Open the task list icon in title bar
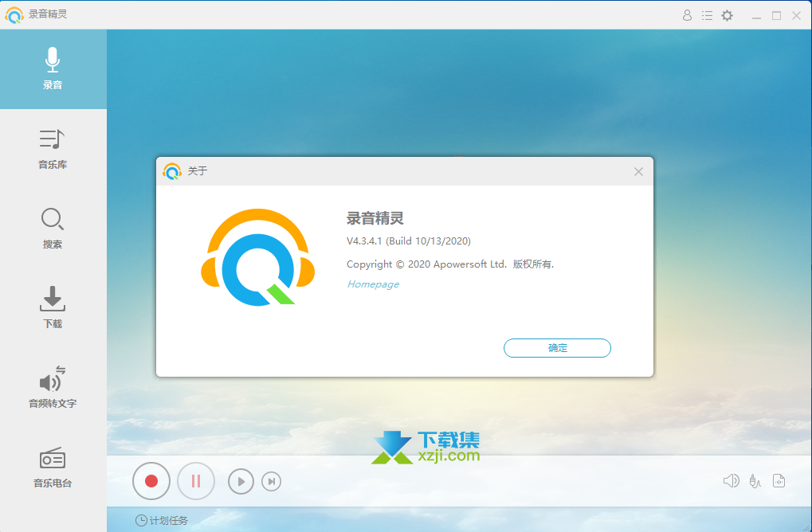Viewport: 812px width, 532px height. 707,15
